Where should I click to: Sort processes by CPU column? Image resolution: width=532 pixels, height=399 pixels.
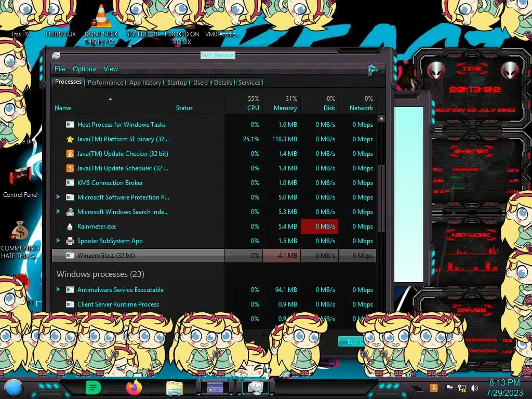[244, 104]
